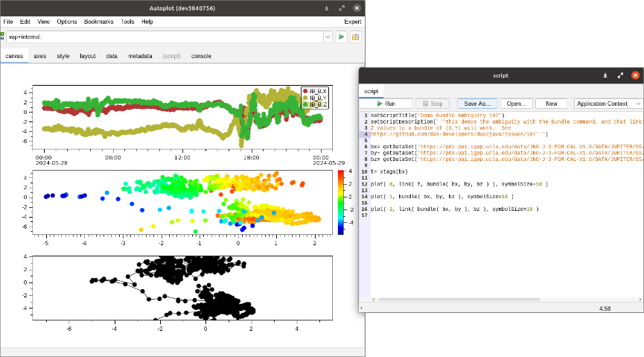Viewport: 644px width, 357px height.
Task: Switch to the canvas tab
Action: [x=14, y=56]
